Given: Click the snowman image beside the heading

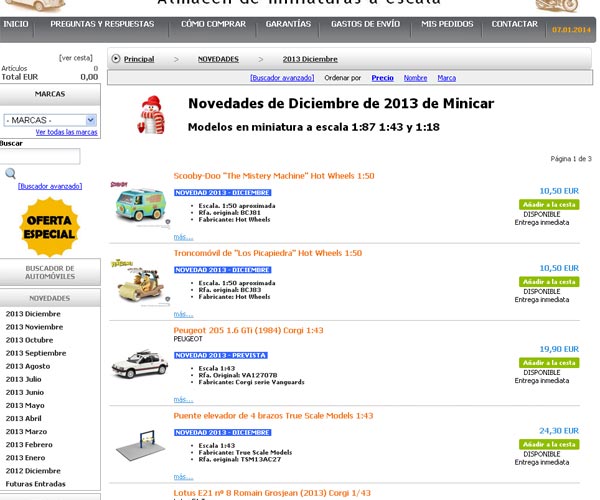Looking at the screenshot, I should click(152, 115).
